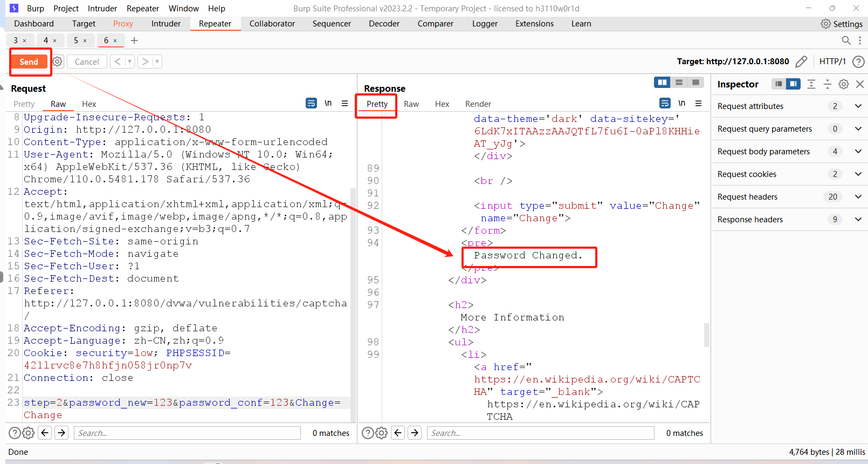Select Request Hex view
This screenshot has width=868, height=464.
click(x=89, y=104)
